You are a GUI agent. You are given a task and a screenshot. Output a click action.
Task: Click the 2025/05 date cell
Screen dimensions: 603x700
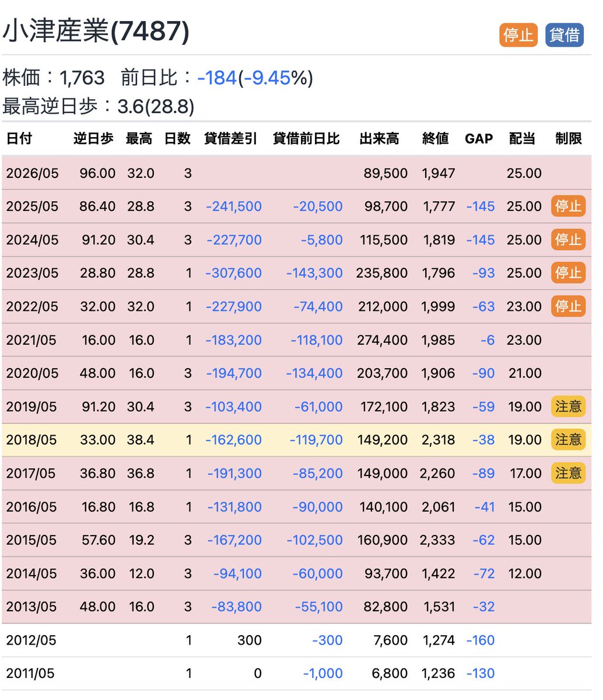(32, 206)
